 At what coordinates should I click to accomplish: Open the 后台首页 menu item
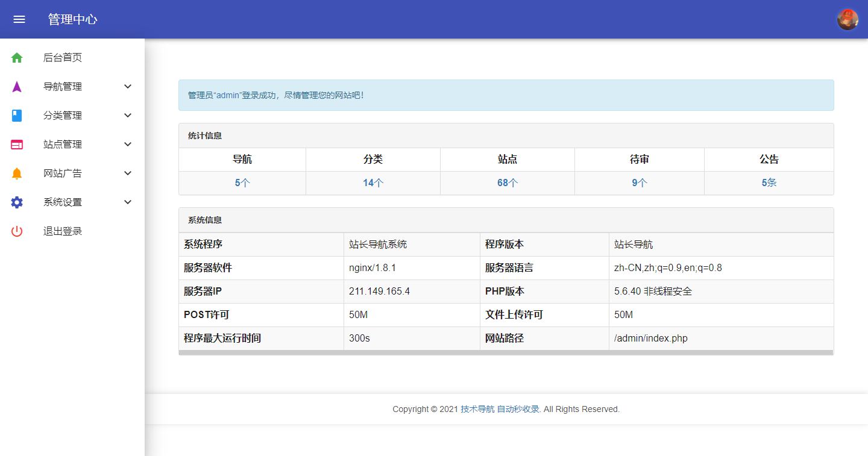(x=63, y=57)
